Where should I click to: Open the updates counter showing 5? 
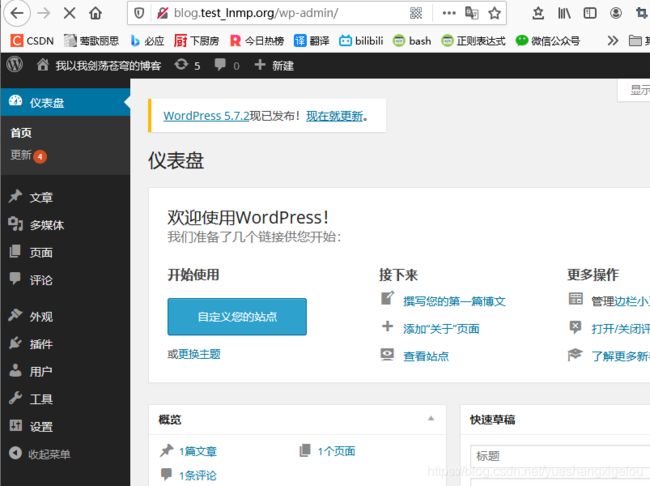(187, 65)
